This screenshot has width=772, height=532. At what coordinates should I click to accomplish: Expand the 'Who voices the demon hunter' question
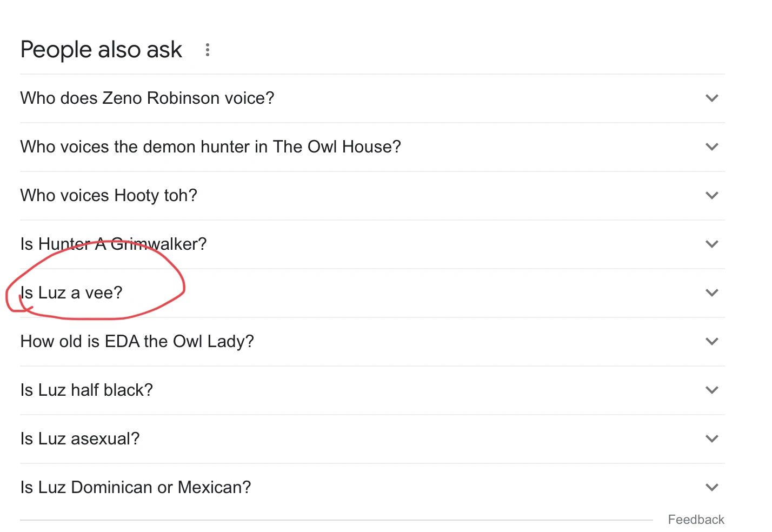click(x=712, y=147)
